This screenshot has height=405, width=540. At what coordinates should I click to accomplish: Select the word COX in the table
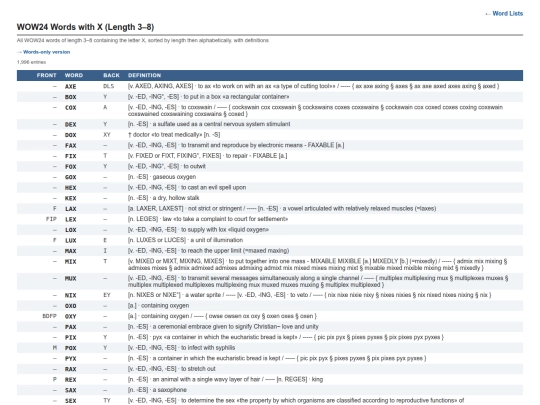(x=71, y=108)
